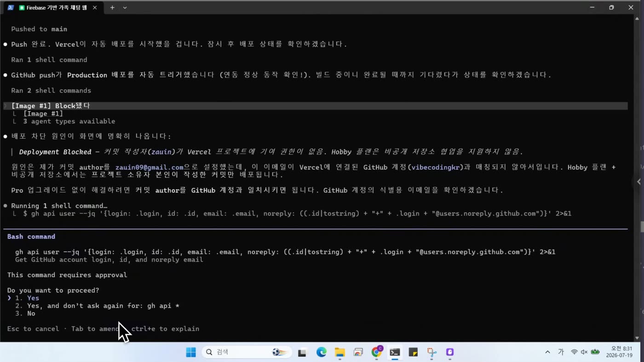The width and height of the screenshot is (644, 362).
Task: Click the PowerShell icon in the title bar
Action: point(10,7)
